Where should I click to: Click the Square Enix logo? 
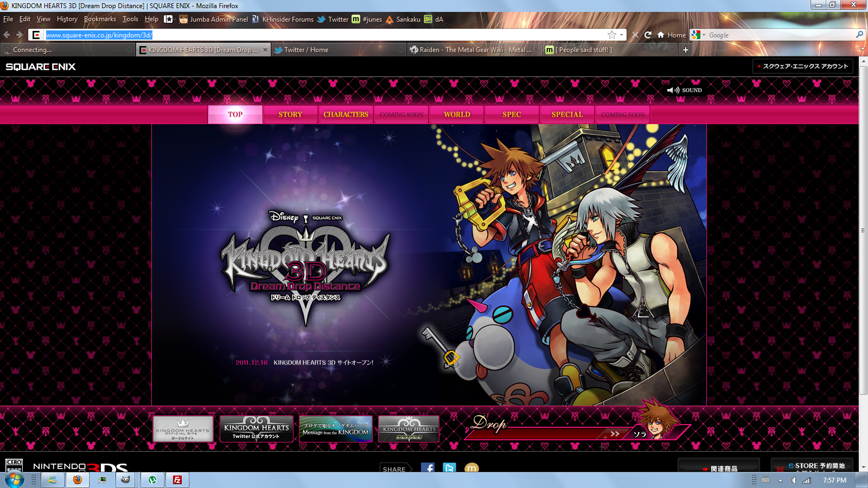coord(41,67)
